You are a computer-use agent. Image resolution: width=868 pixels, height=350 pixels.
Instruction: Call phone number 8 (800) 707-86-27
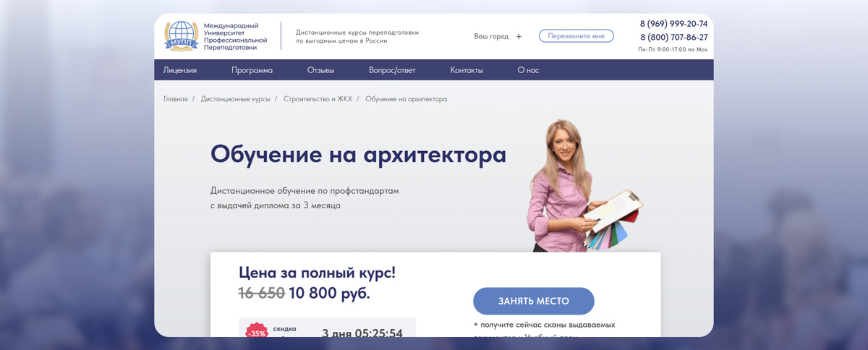673,38
